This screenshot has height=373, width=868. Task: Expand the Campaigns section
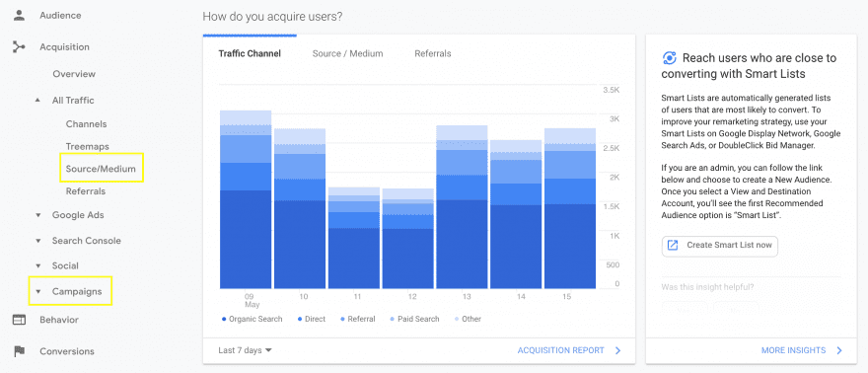38,292
